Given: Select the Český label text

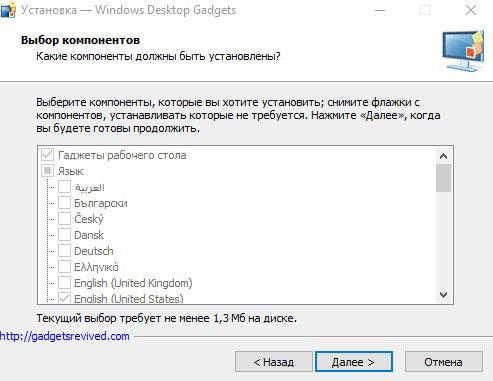Looking at the screenshot, I should click(89, 219).
